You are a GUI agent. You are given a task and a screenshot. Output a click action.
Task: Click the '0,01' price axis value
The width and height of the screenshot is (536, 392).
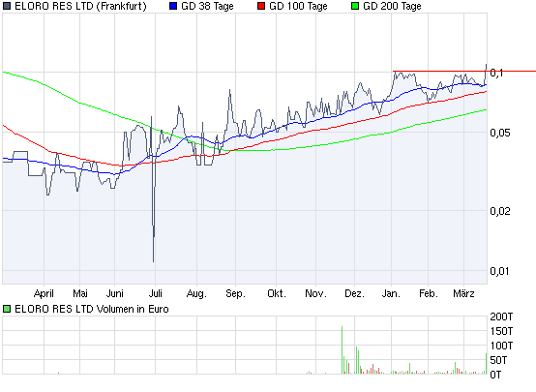(x=500, y=271)
